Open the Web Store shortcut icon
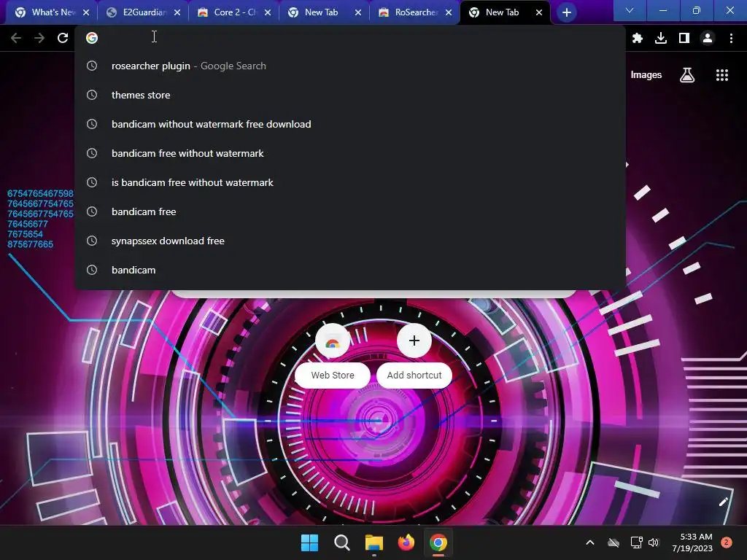 click(x=333, y=341)
